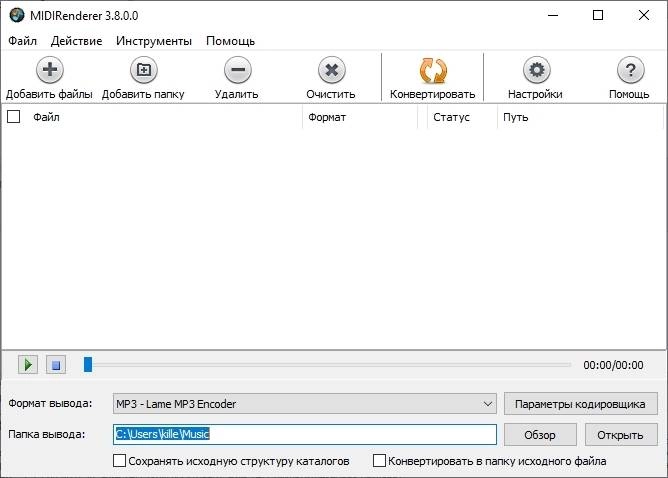Enable Конвертировать в папку исходного файла
This screenshot has height=478, width=668.
[379, 461]
